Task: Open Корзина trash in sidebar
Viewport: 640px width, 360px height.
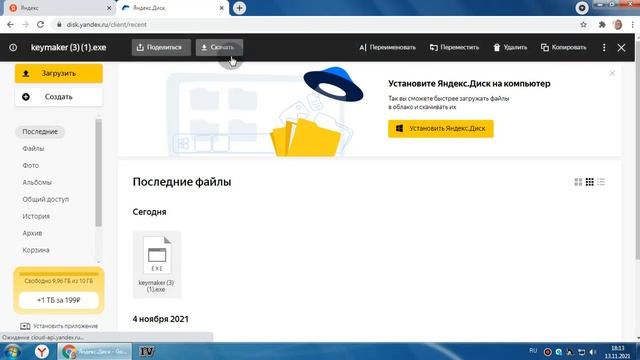Action: pos(36,250)
